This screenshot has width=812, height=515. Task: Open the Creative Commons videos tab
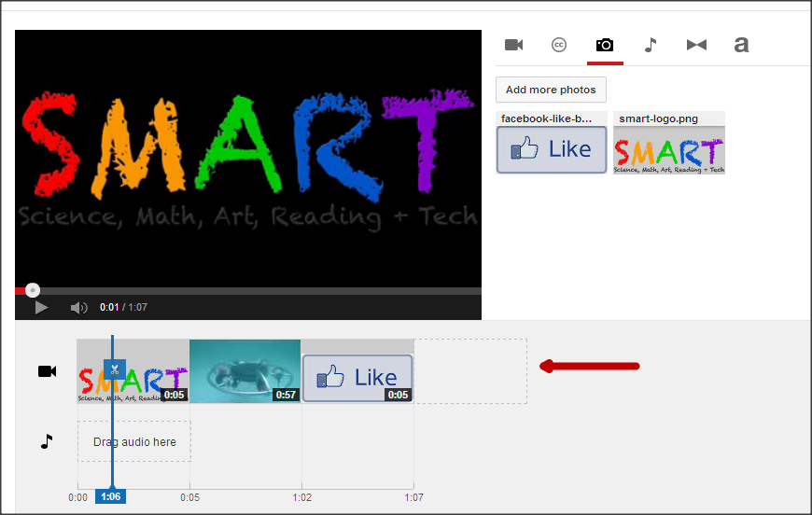559,45
